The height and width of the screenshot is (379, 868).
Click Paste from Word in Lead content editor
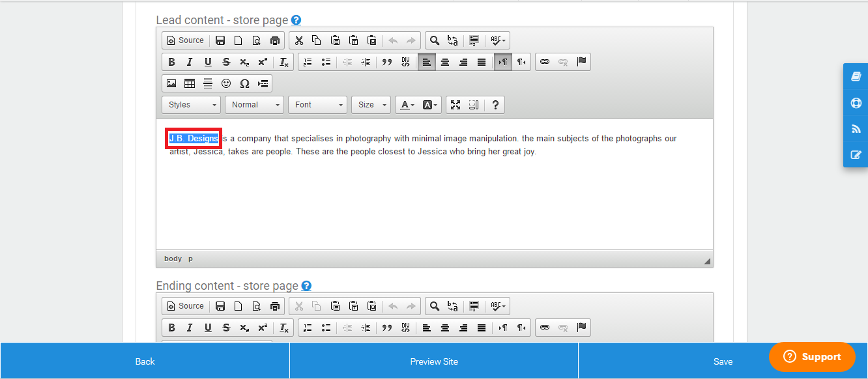tap(371, 40)
